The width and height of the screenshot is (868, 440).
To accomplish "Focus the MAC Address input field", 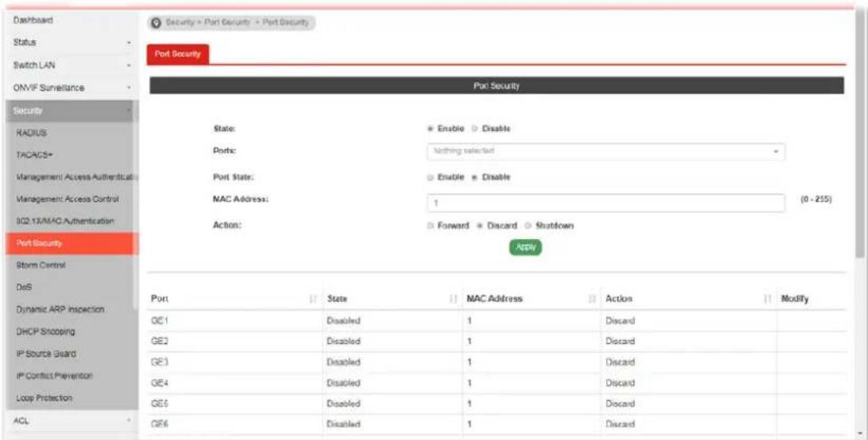I will 606,203.
